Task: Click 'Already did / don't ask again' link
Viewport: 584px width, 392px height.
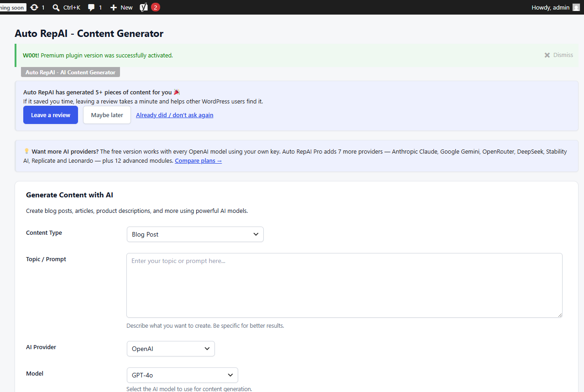Action: click(175, 115)
